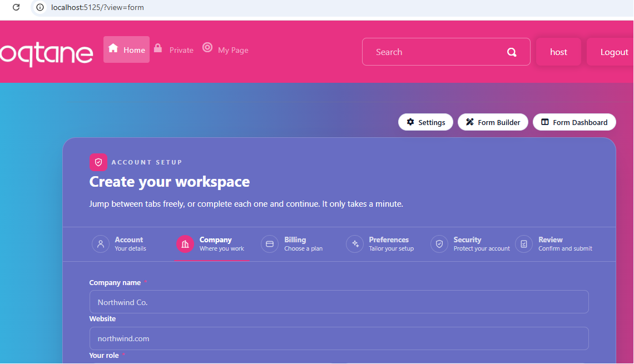Switch to the Billing tab
Screen dimensions: 634x364
(292, 244)
